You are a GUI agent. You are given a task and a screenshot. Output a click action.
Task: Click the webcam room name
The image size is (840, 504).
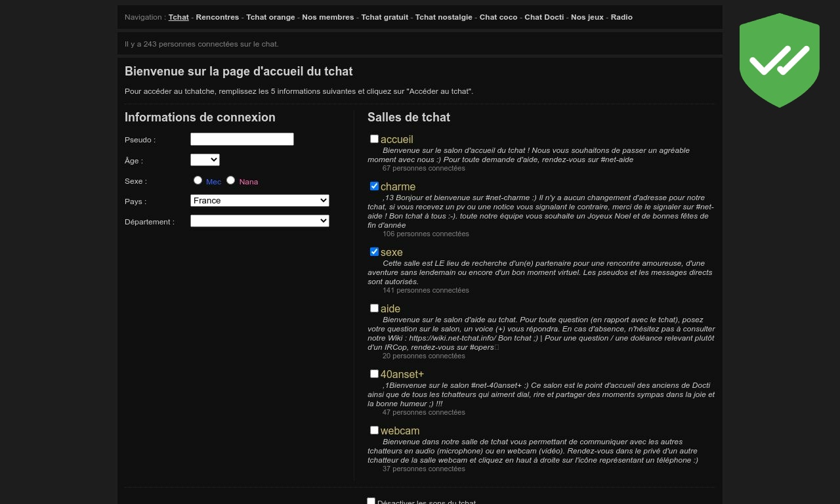400,430
